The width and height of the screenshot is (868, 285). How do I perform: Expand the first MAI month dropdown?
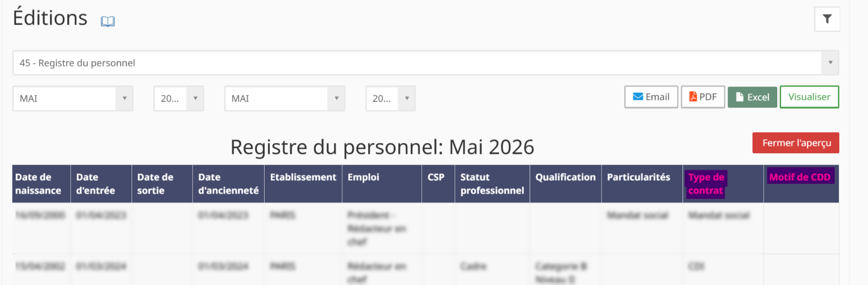[73, 98]
